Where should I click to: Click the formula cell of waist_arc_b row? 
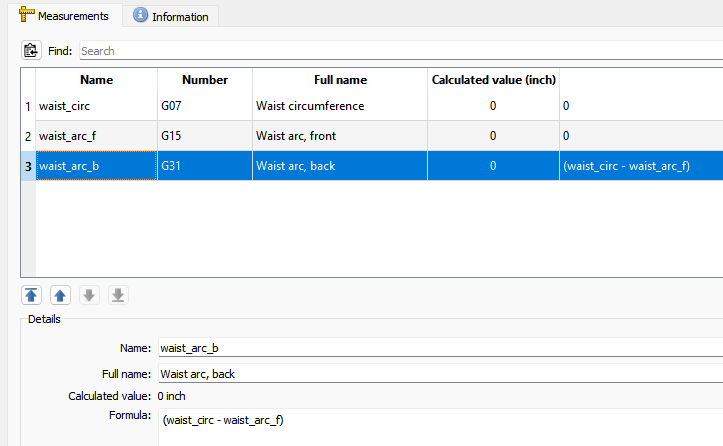[640, 166]
